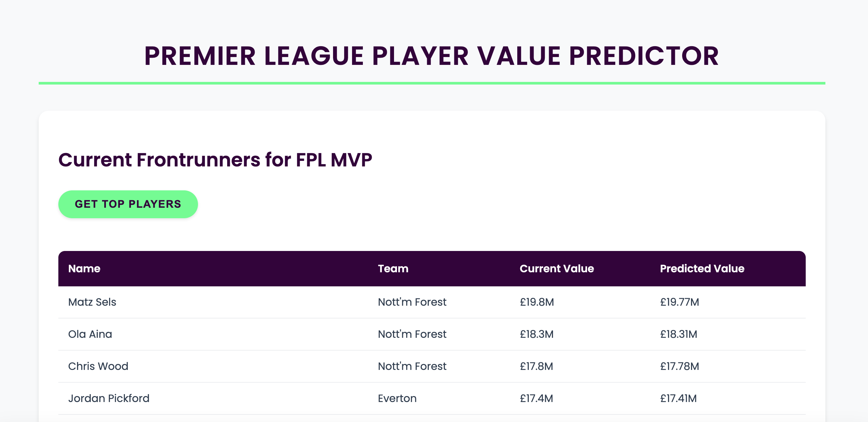This screenshot has width=868, height=422.
Task: Click the £19.77M predicted value cell
Action: (x=679, y=302)
